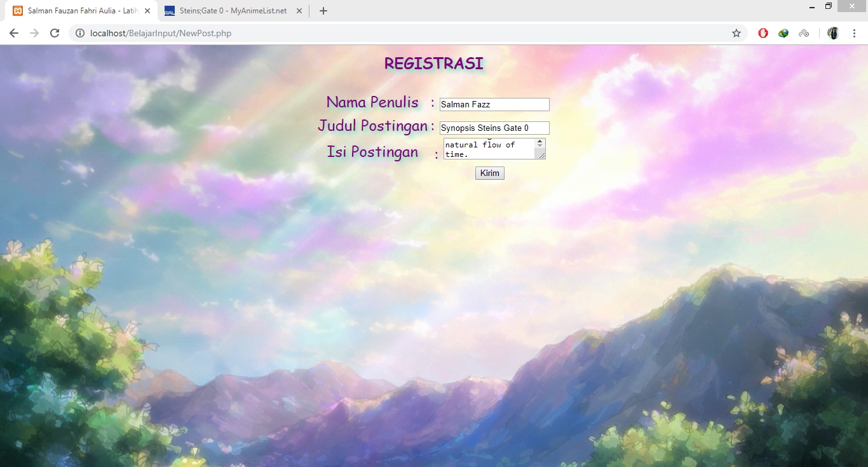Image resolution: width=868 pixels, height=467 pixels.
Task: Bookmark this page with the star icon
Action: pyautogui.click(x=736, y=33)
